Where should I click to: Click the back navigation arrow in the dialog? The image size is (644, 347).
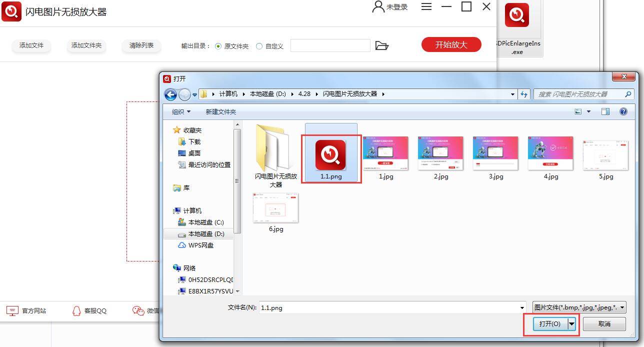point(170,94)
